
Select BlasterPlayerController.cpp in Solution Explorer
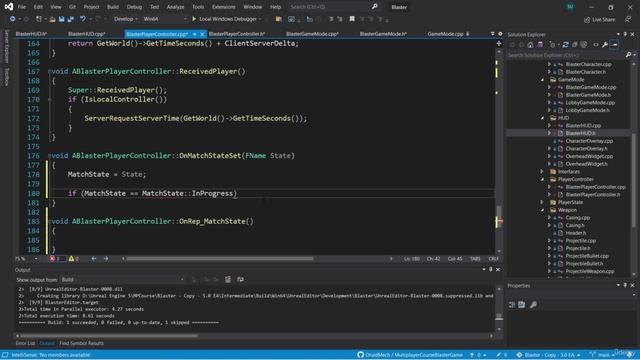point(595,187)
